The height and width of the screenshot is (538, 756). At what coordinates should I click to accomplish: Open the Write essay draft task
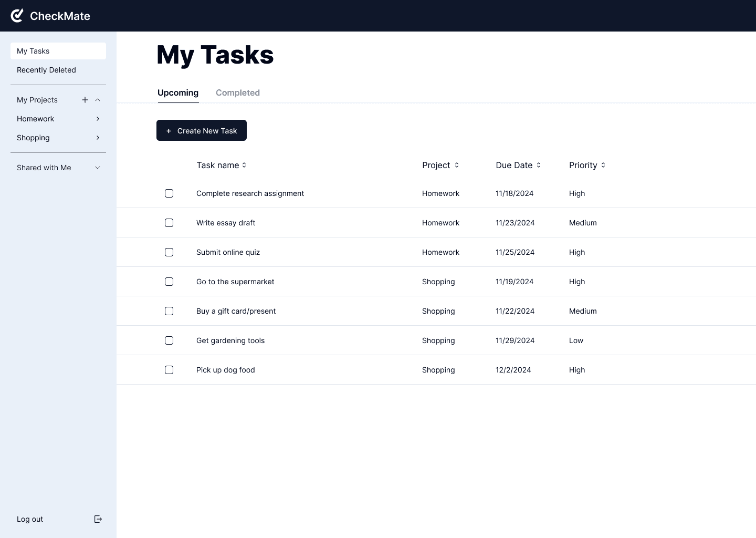click(226, 223)
